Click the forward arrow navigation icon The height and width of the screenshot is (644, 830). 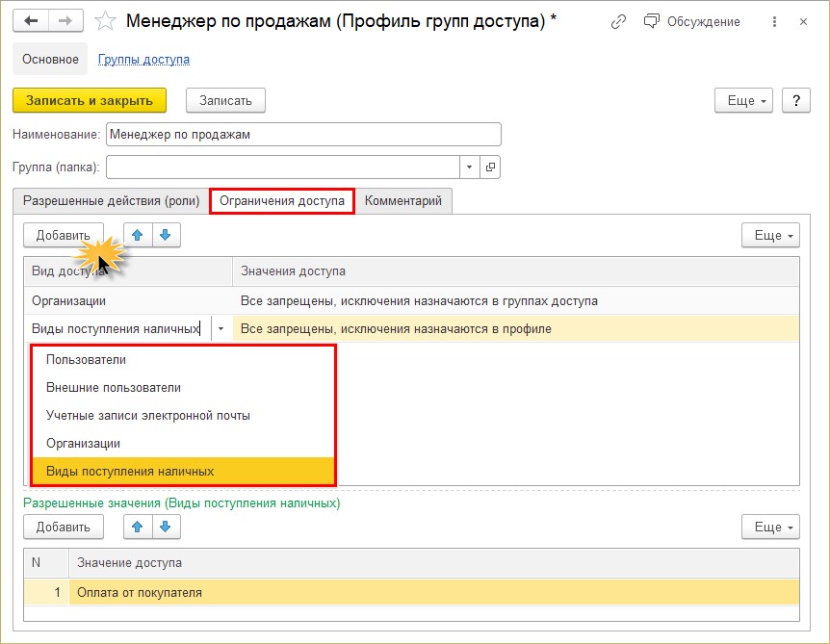pos(65,21)
